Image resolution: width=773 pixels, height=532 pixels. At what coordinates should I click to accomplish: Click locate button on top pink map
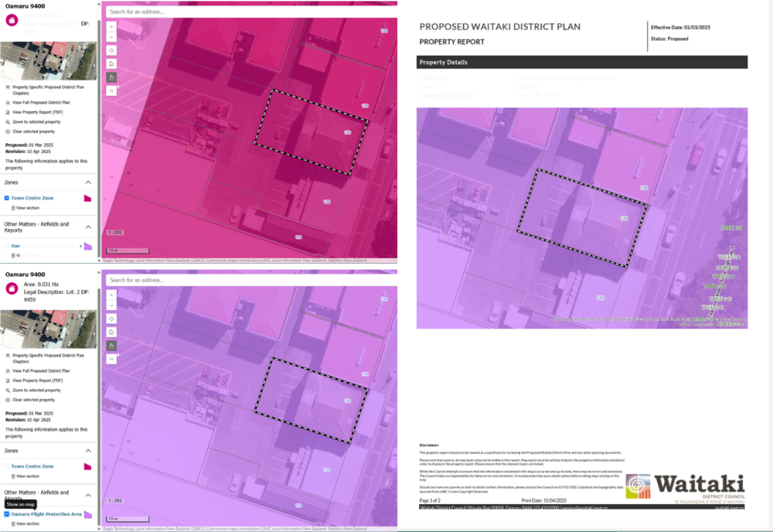111,51
